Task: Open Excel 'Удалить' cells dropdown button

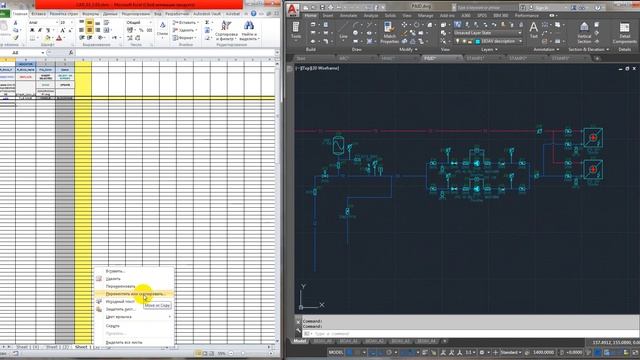Action: click(185, 30)
